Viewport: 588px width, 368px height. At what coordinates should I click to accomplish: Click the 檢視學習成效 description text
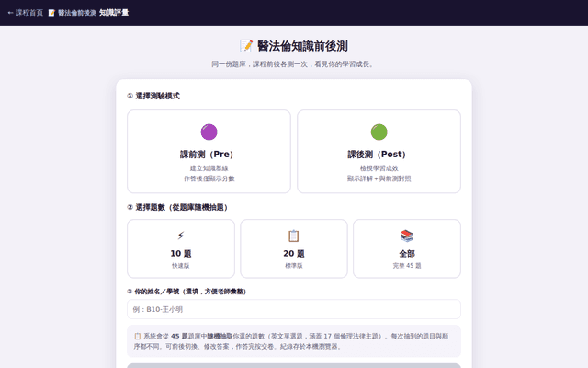point(379,168)
